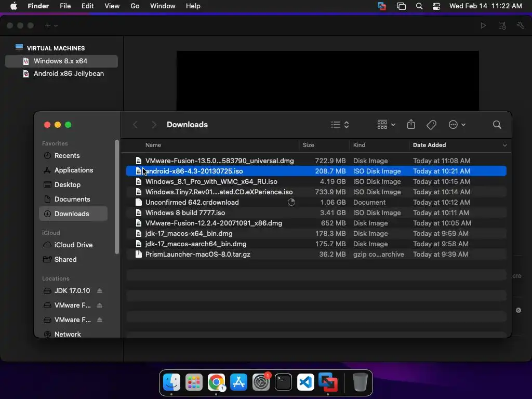Open the Trash in the Dock
The height and width of the screenshot is (399, 532).
pyautogui.click(x=361, y=382)
